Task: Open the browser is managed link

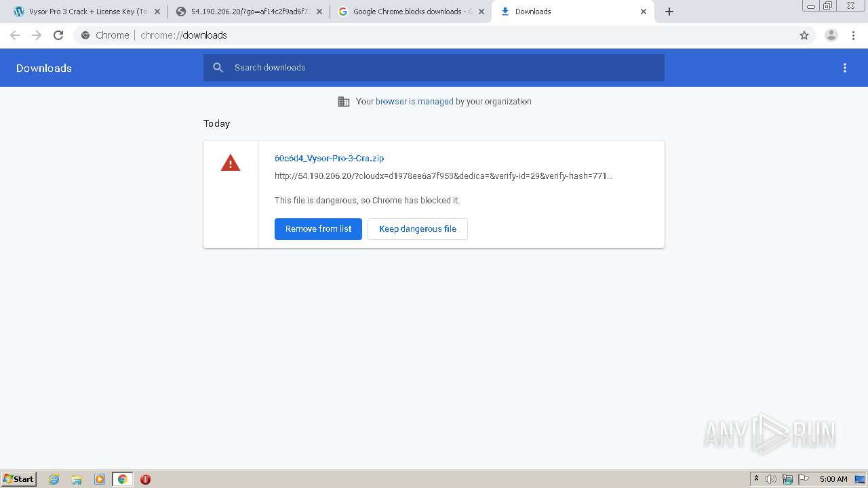Action: pos(414,102)
